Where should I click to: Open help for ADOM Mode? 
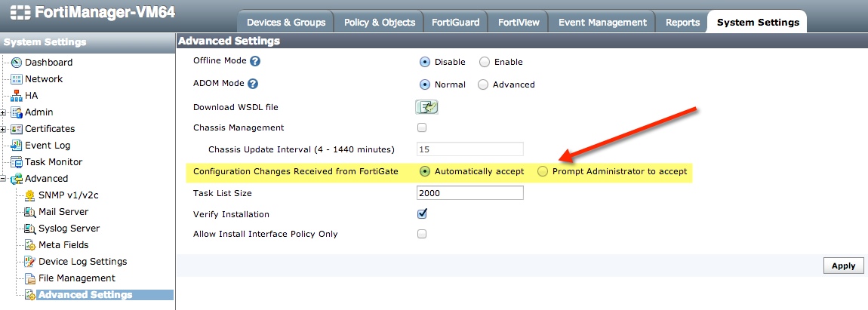click(253, 84)
